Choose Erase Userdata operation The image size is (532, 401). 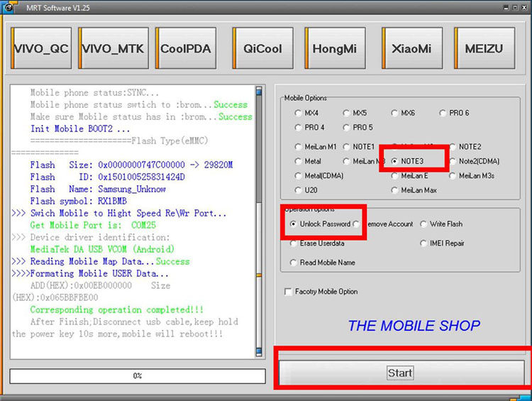(317, 243)
